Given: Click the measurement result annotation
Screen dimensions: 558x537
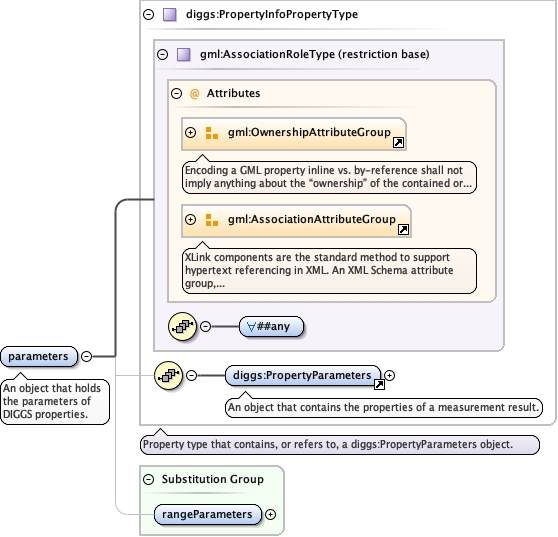Looking at the screenshot, I should tap(384, 407).
